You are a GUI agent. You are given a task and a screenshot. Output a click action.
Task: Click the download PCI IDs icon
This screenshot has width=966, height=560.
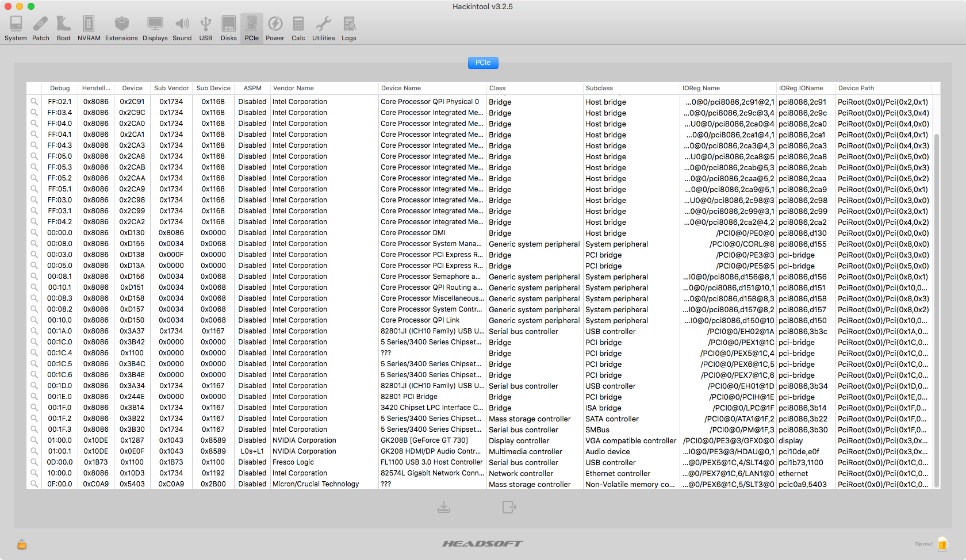point(444,507)
